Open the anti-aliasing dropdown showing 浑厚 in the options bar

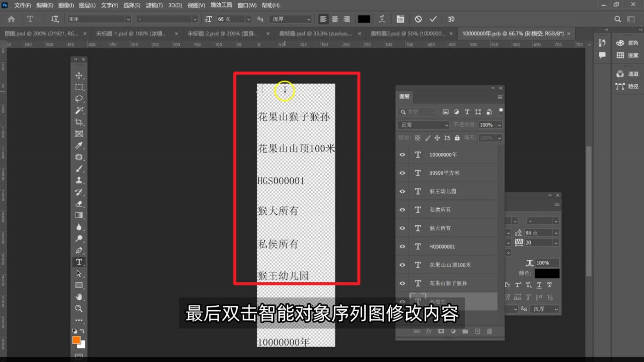coord(290,19)
